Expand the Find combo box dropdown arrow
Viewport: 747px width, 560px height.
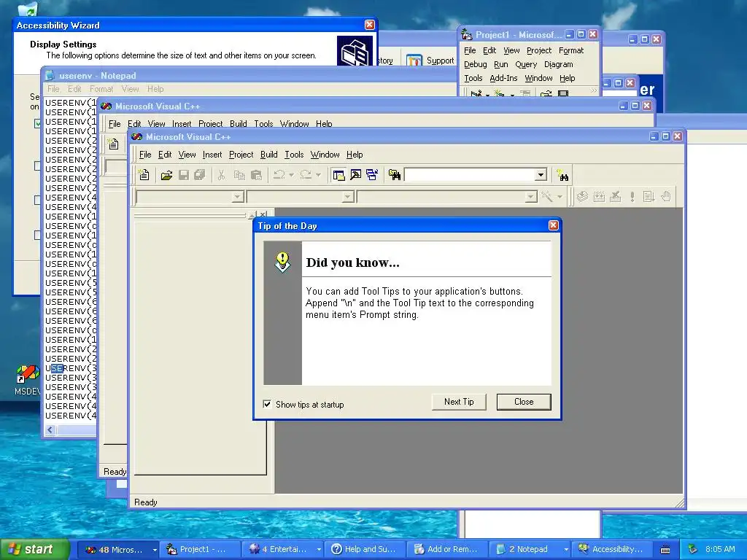pos(541,175)
